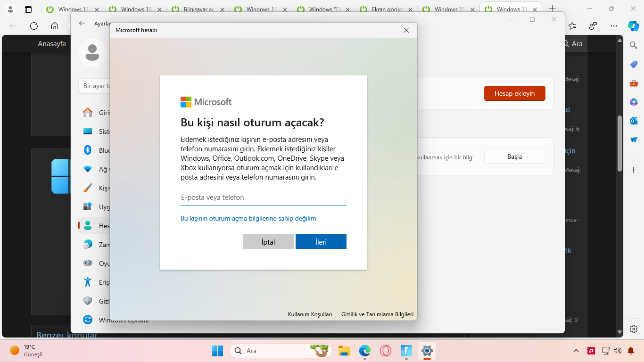Image resolution: width=644 pixels, height=362 pixels.
Task: Focus the Settings search box
Action: click(94, 86)
